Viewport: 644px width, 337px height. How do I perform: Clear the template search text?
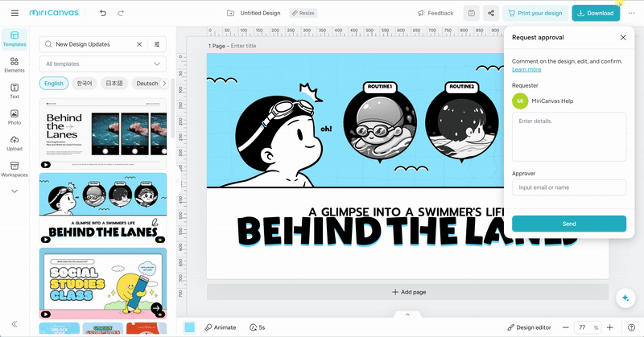[x=139, y=44]
